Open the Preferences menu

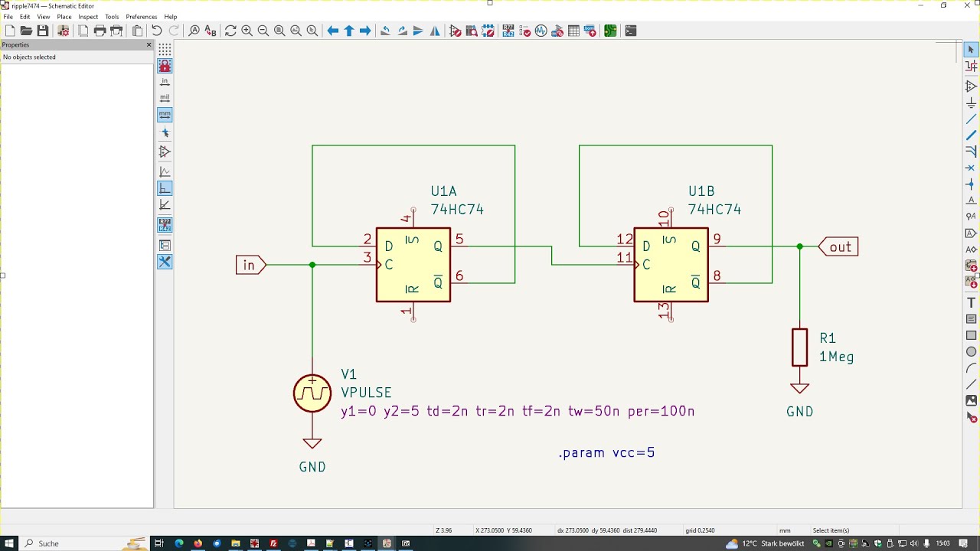point(142,17)
